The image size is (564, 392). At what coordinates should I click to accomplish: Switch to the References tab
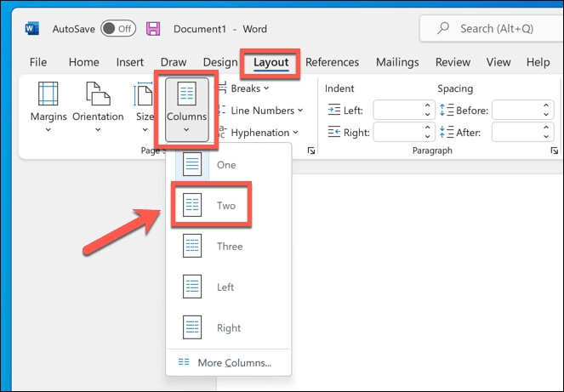(332, 62)
